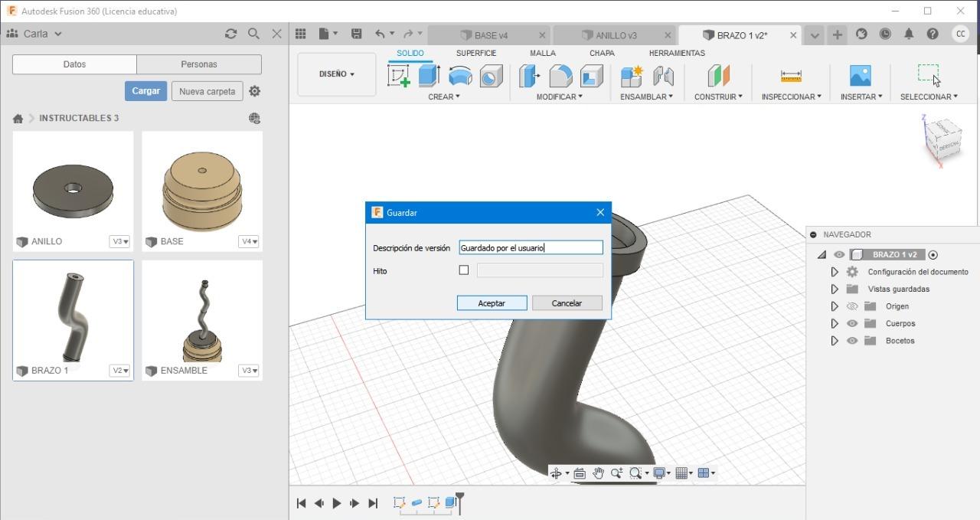Select the Measure tool

(x=791, y=76)
